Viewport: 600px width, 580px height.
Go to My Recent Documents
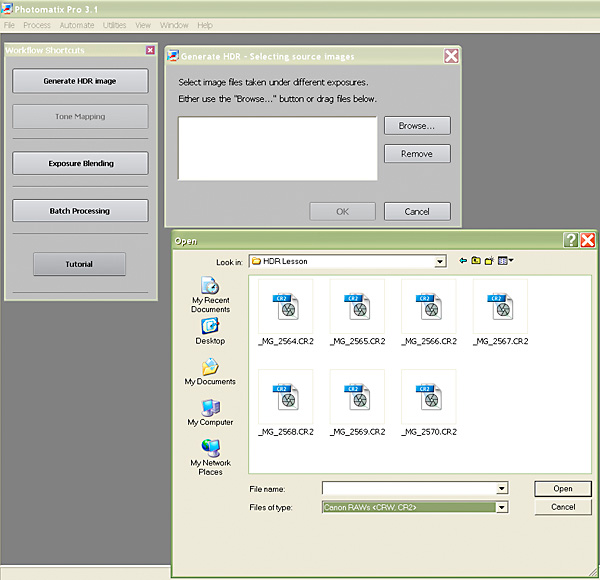point(210,295)
